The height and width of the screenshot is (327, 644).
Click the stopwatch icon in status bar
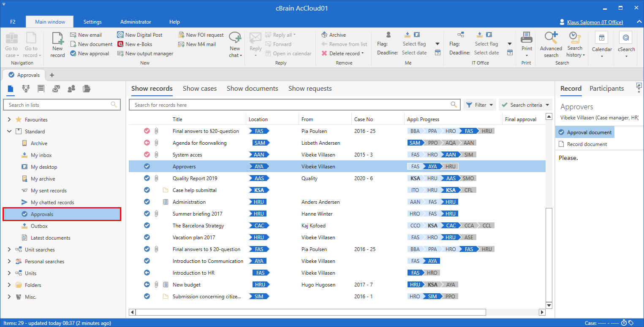point(624,323)
